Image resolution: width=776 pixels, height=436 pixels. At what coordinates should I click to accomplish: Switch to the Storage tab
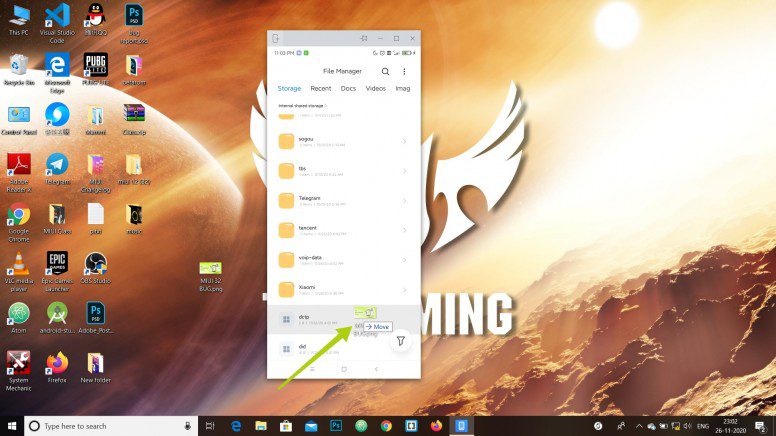[x=289, y=89]
